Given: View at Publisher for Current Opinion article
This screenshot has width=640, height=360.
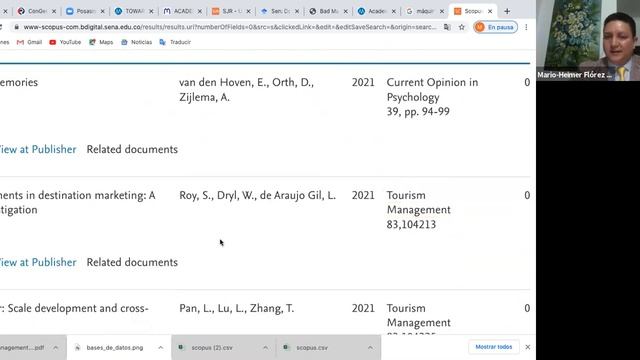Looking at the screenshot, I should 38,149.
